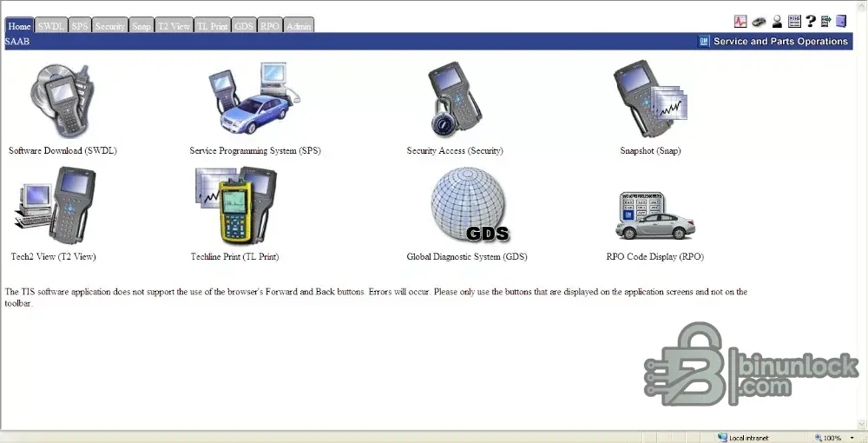Open the Software Download handheld icon

(62, 102)
